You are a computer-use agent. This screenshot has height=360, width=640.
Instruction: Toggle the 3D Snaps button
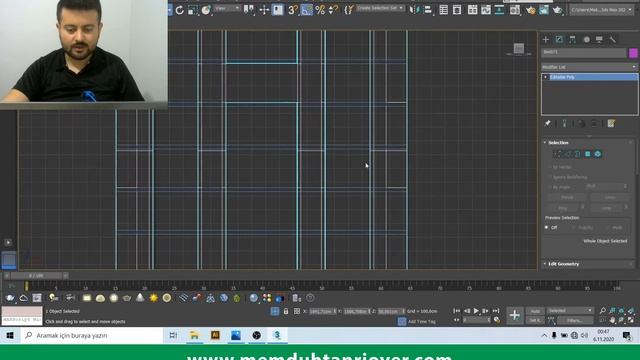(292, 10)
